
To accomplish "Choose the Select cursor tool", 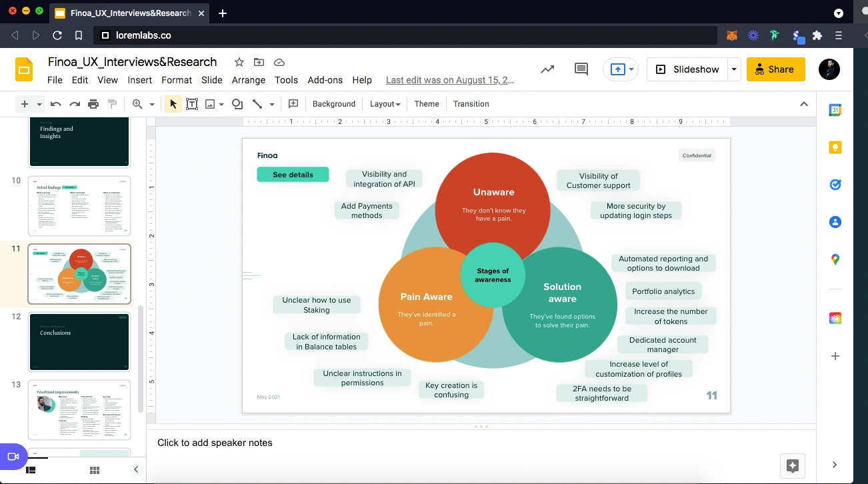I will [x=173, y=104].
